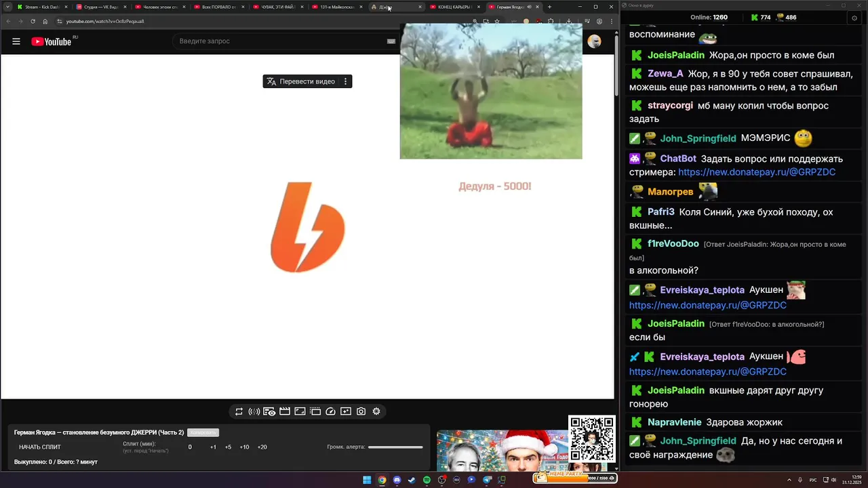Open the YouTube guide hamburger menu
This screenshot has width=868, height=488.
(16, 41)
